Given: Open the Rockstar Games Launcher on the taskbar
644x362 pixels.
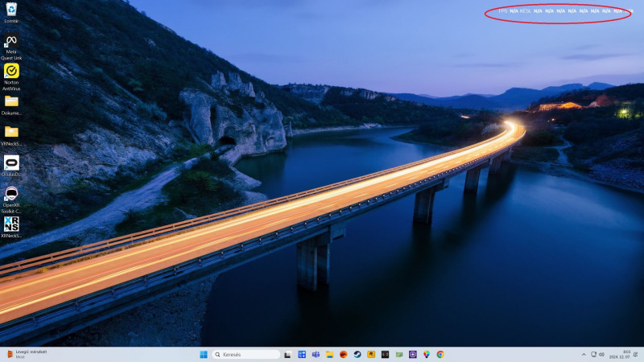Looking at the screenshot, I should pyautogui.click(x=371, y=354).
